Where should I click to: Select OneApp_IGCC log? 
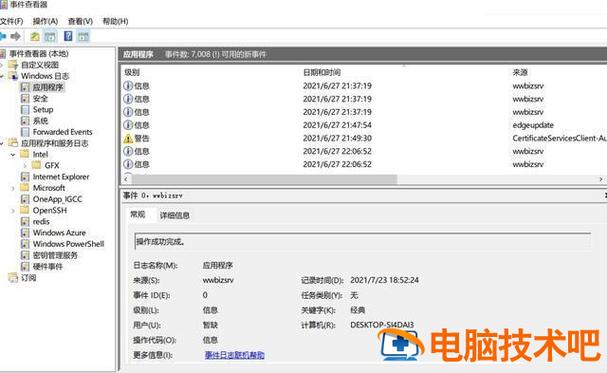[57, 199]
